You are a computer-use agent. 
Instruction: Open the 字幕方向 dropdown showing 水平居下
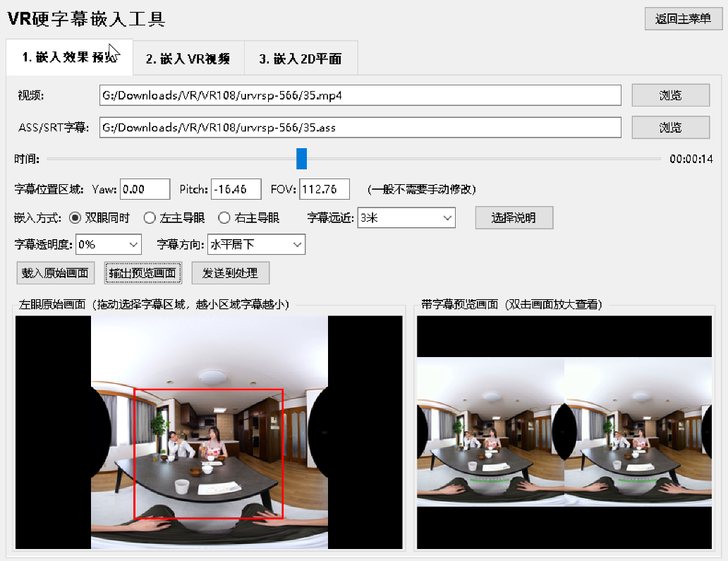[x=256, y=244]
